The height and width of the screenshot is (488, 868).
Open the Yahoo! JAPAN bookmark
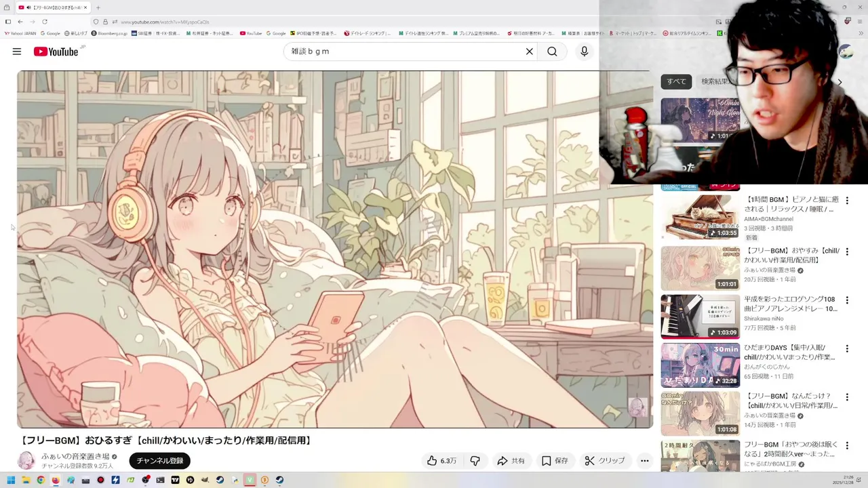[20, 33]
